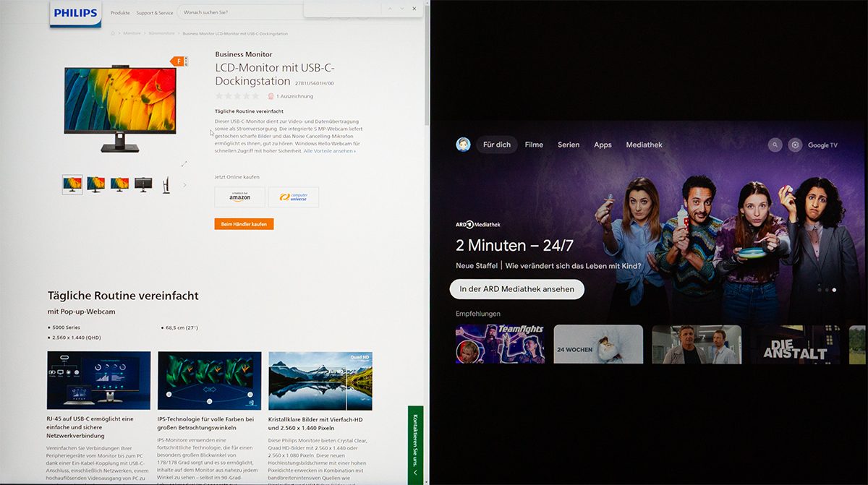Open the Monitore breadcrumb link
This screenshot has height=485, width=868.
[132, 33]
